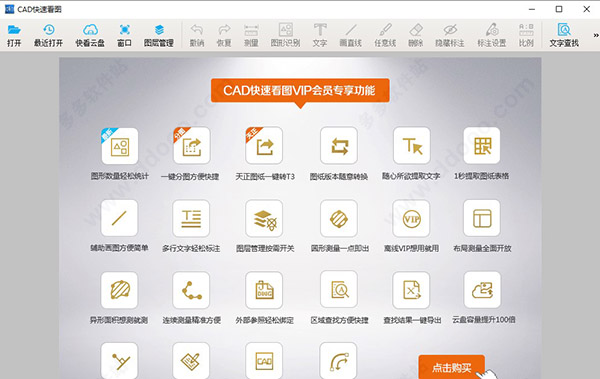Select the 测量 measure tool
Viewport: 600px width, 379px height.
pos(251,35)
